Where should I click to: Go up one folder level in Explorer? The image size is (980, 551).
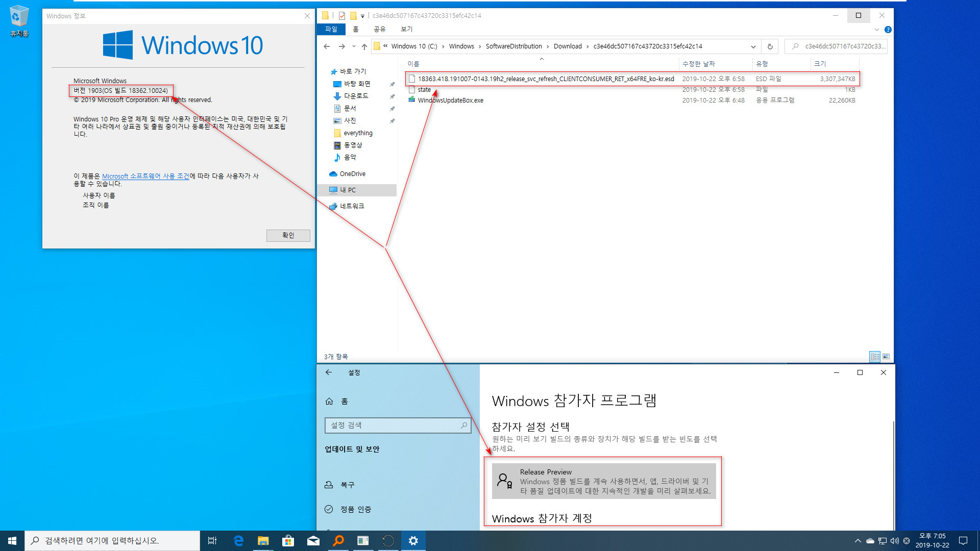[x=364, y=46]
